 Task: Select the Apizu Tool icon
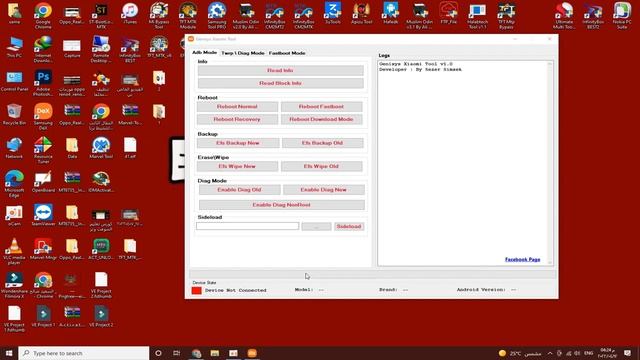click(x=362, y=13)
